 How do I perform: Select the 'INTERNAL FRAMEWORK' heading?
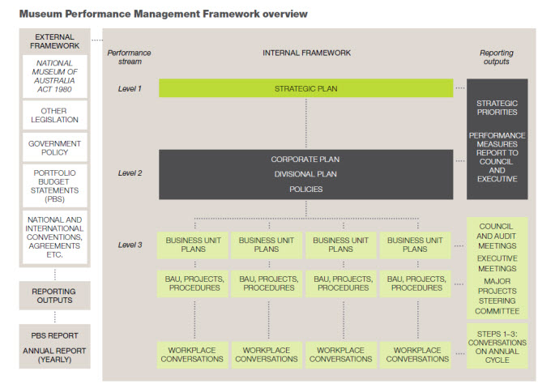point(306,53)
